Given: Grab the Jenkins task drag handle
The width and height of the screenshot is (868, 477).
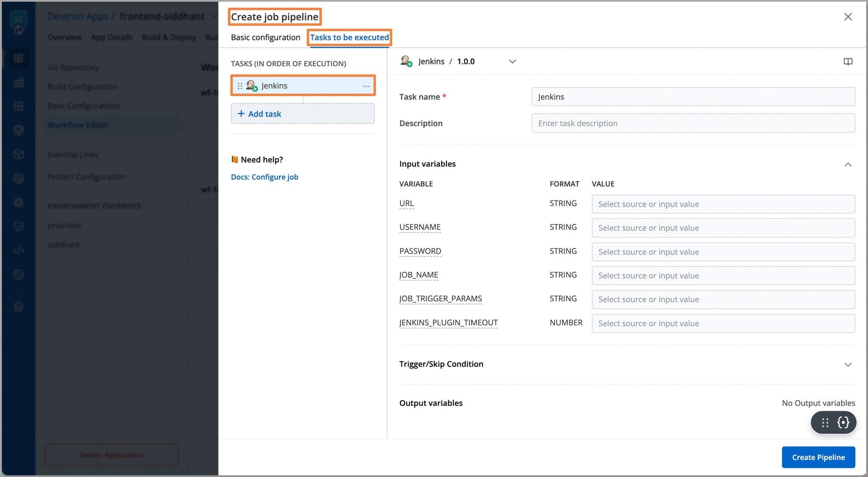Looking at the screenshot, I should [240, 86].
